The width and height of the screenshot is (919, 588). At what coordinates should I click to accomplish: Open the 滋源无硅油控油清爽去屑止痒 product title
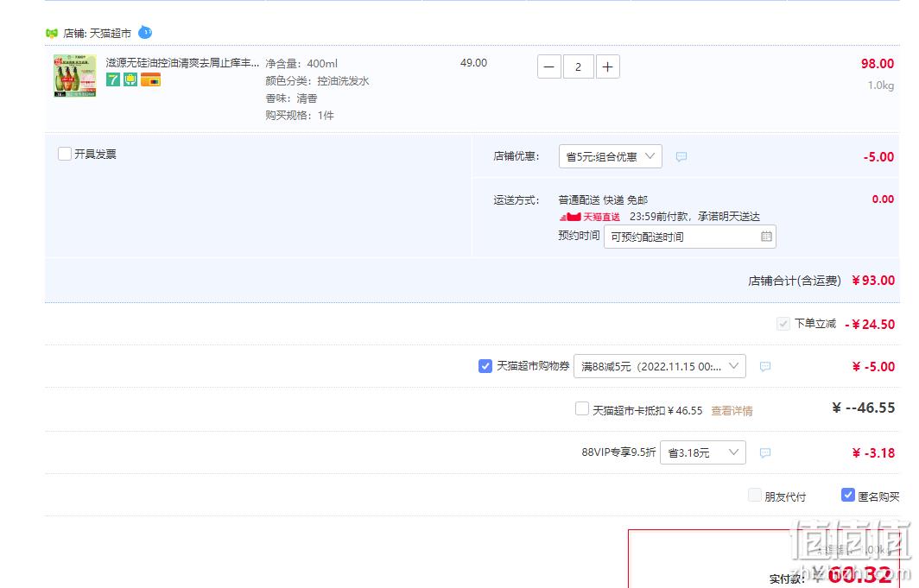pyautogui.click(x=182, y=63)
